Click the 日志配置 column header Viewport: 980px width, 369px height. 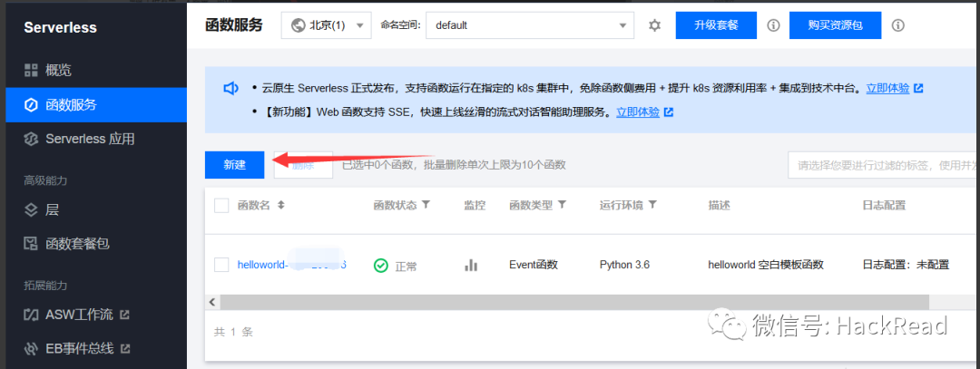pos(884,205)
